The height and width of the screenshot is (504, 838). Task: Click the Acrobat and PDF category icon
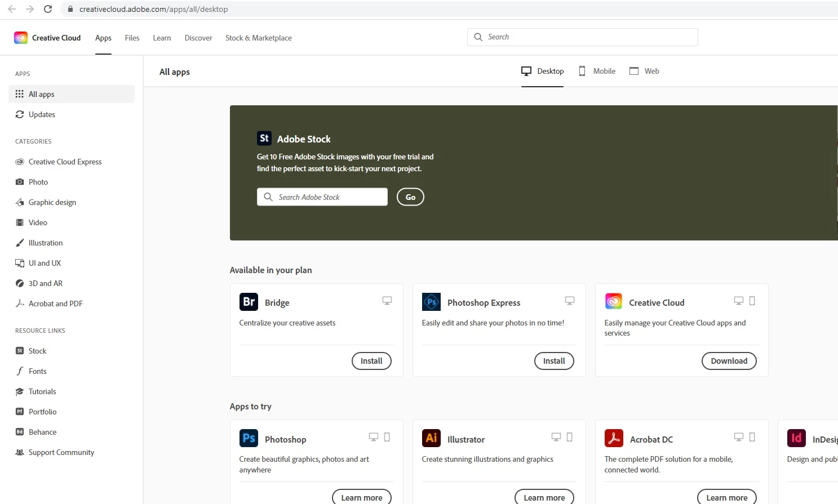coord(20,304)
